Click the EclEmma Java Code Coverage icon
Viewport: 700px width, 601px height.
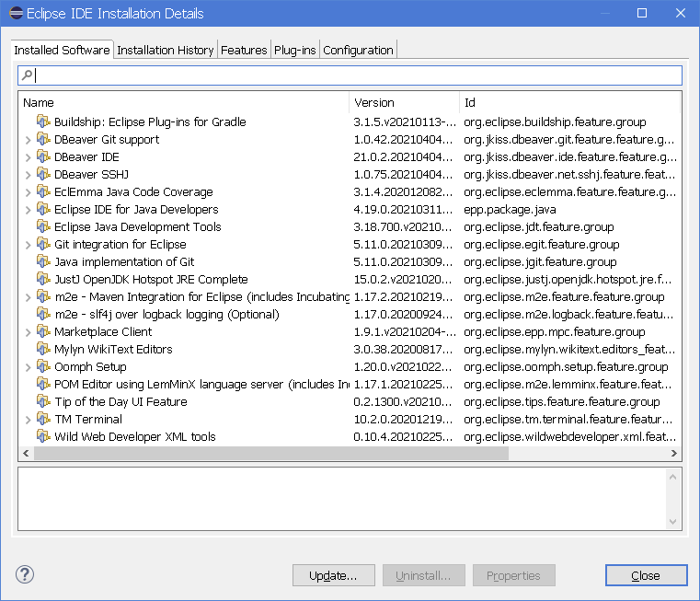(x=43, y=191)
